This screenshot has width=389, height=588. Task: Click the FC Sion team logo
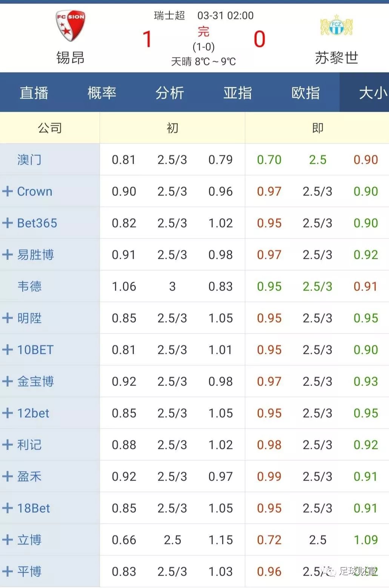(x=71, y=25)
